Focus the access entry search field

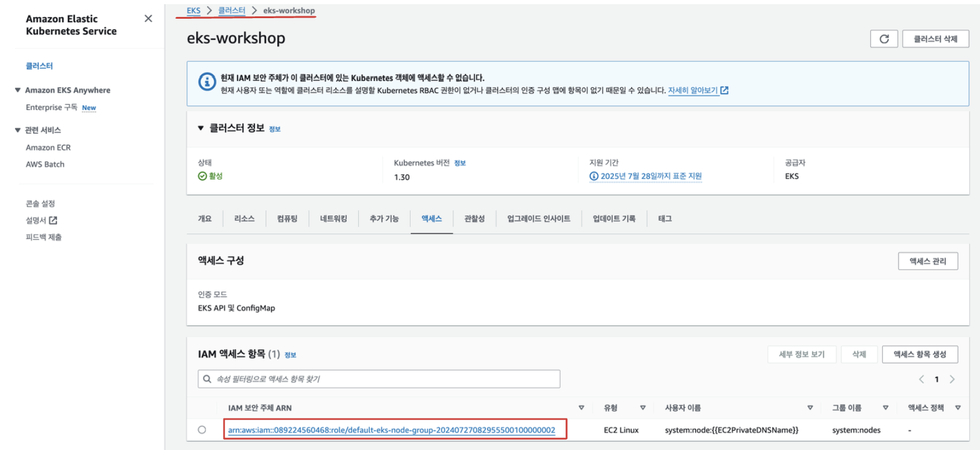click(x=379, y=379)
